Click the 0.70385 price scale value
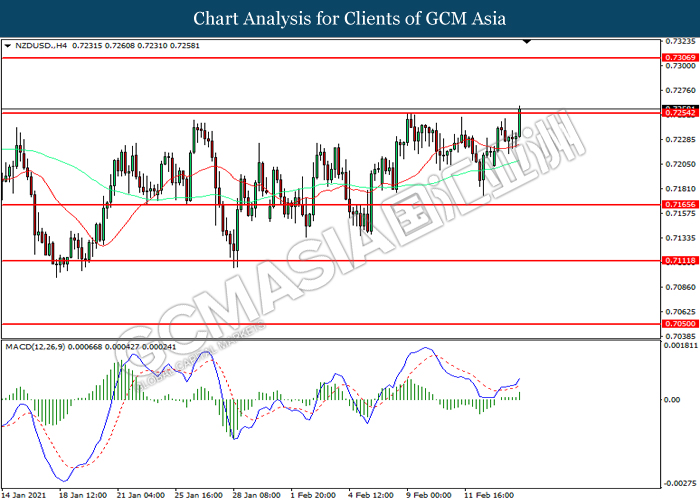 tap(680, 336)
